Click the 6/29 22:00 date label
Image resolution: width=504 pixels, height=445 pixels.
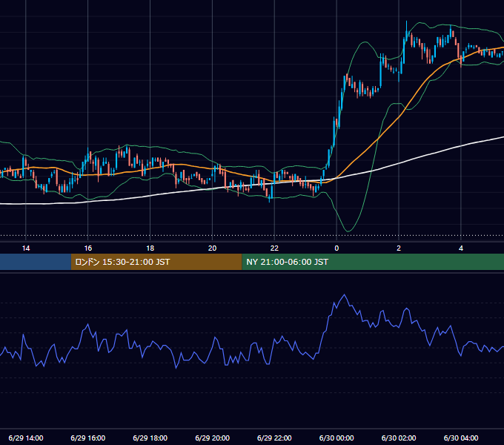(x=274, y=438)
